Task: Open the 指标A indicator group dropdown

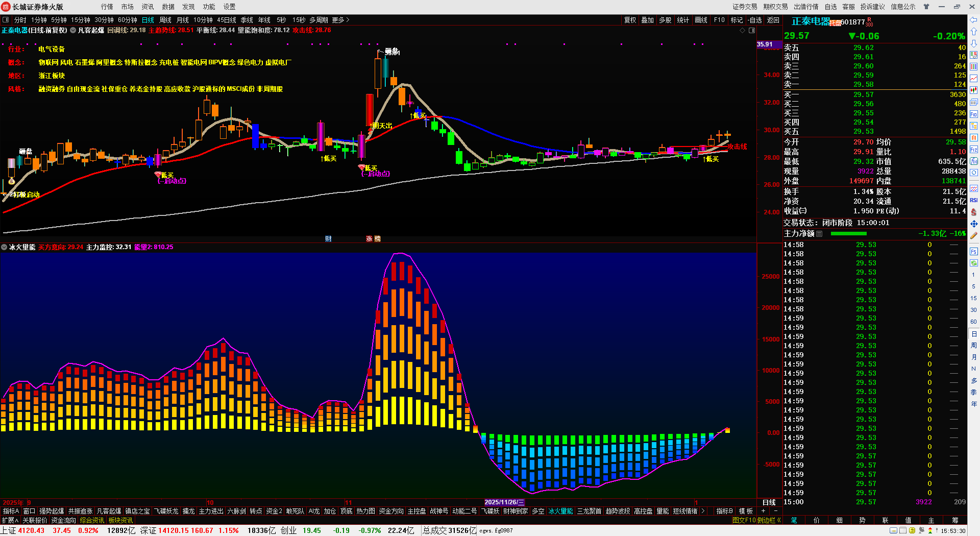Action: pyautogui.click(x=11, y=511)
